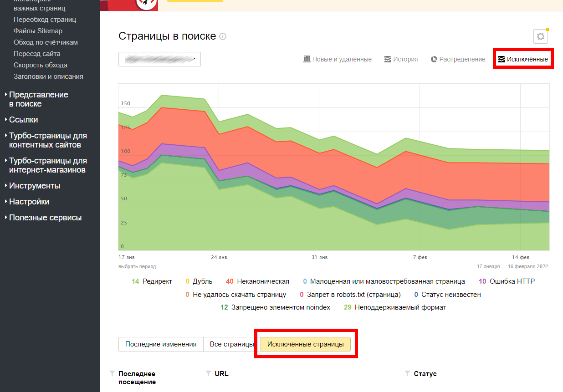Image resolution: width=563 pixels, height=392 pixels.
Task: Click the Исключённые view icon
Action: tap(502, 59)
